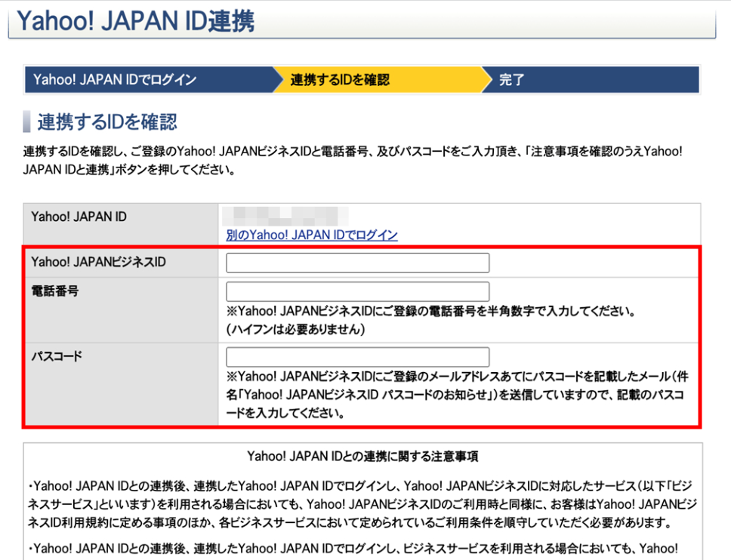This screenshot has width=731, height=560.
Task: Open 別のYahoo! JAPAN IDでログイン link
Action: (x=312, y=235)
